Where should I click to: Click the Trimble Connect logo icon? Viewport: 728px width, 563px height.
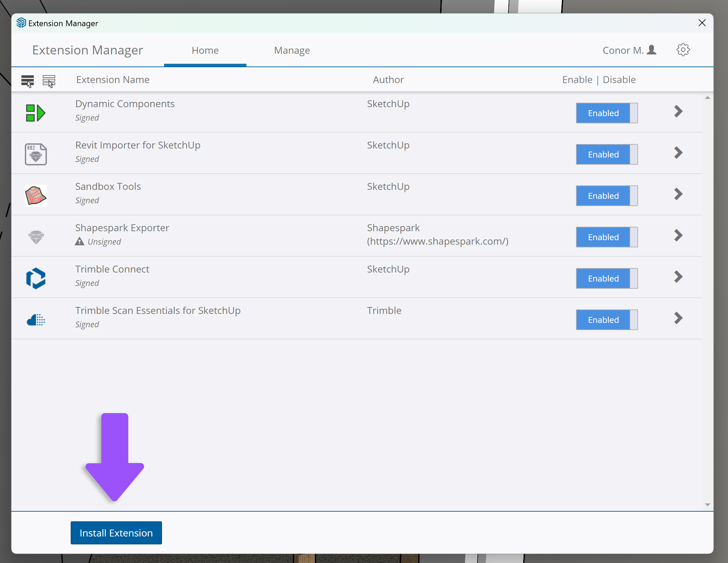coord(36,278)
